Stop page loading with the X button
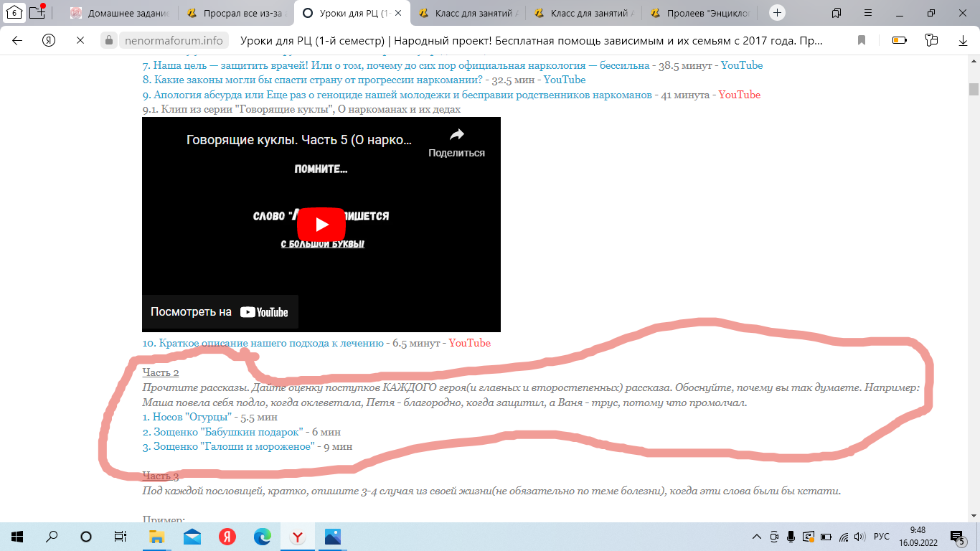The width and height of the screenshot is (980, 551). [80, 40]
